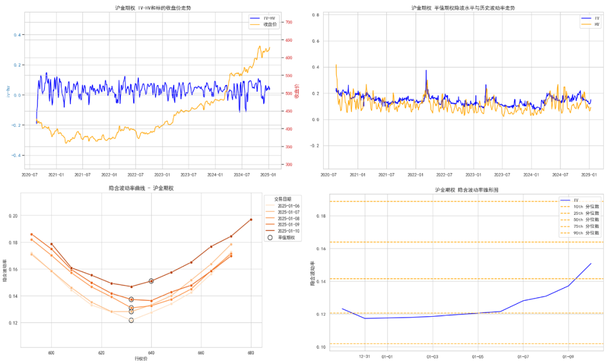Viewport: 609px width, 364px height.
Task: Click the '2025-01' date tick in the IV/HV chart
Action: (x=589, y=175)
